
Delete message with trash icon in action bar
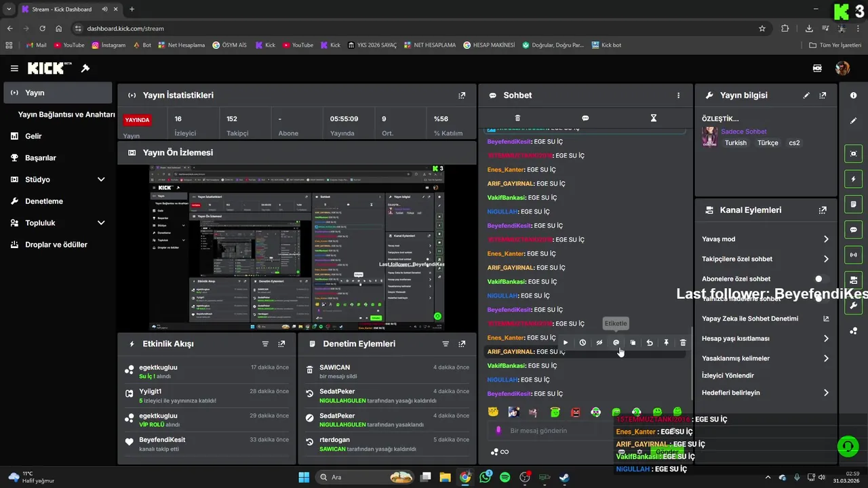click(683, 343)
